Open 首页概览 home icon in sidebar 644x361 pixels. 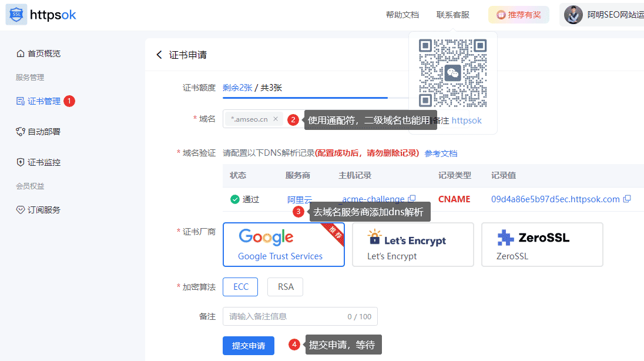(20, 54)
